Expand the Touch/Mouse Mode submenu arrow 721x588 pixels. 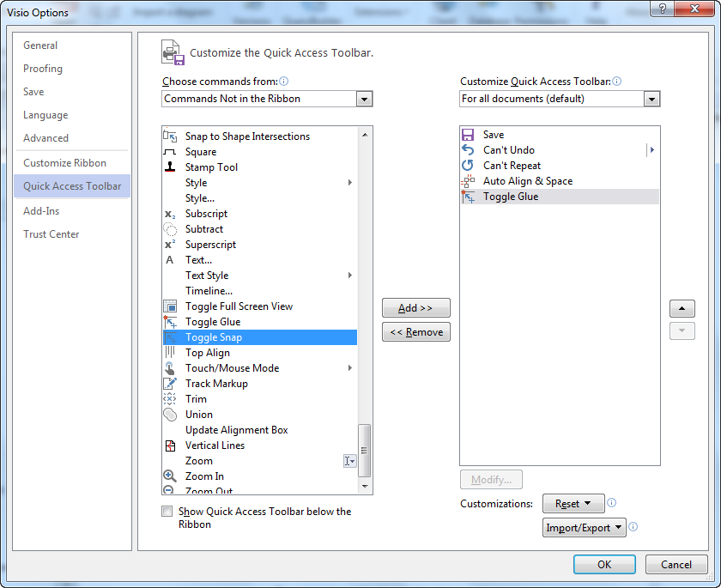pyautogui.click(x=350, y=367)
